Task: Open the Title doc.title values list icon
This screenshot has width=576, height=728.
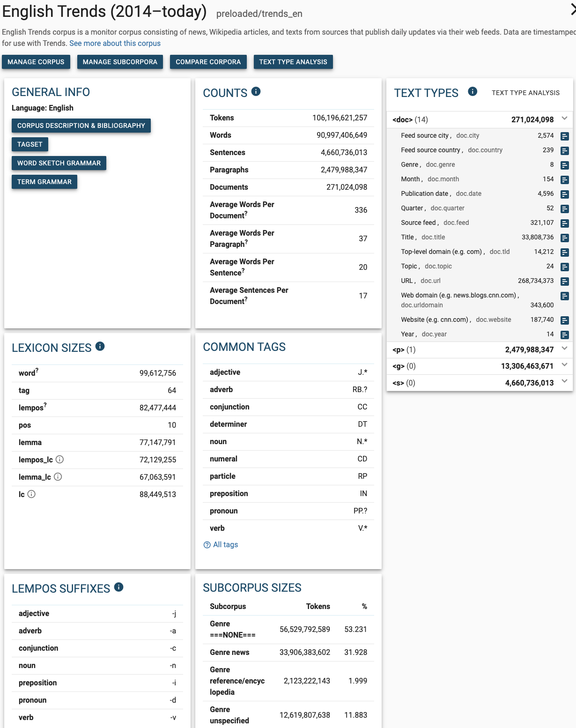Action: coord(565,238)
